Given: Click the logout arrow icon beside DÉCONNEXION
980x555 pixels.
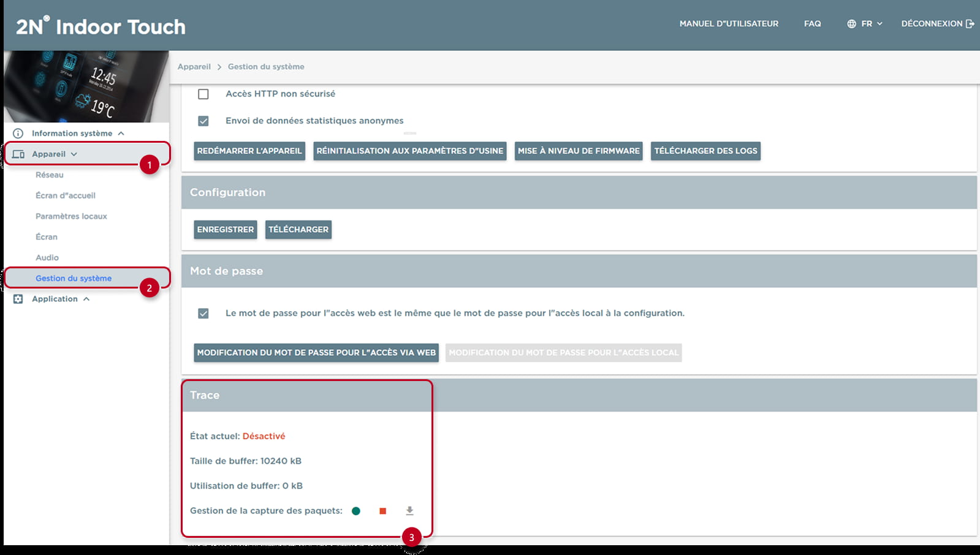Looking at the screenshot, I should 970,24.
